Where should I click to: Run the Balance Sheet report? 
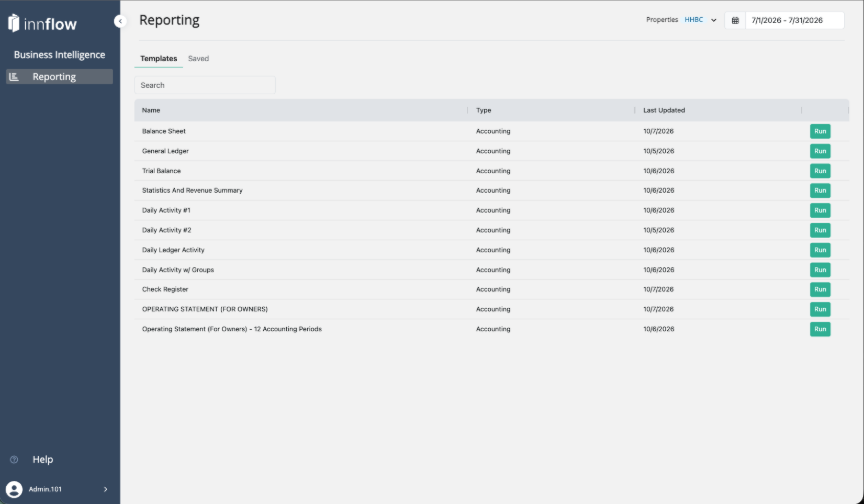[820, 131]
